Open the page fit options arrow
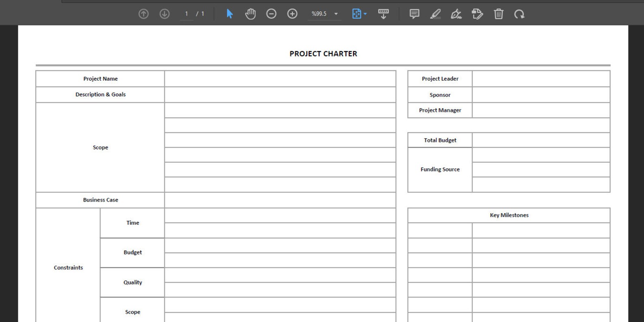The height and width of the screenshot is (322, 644). point(365,14)
